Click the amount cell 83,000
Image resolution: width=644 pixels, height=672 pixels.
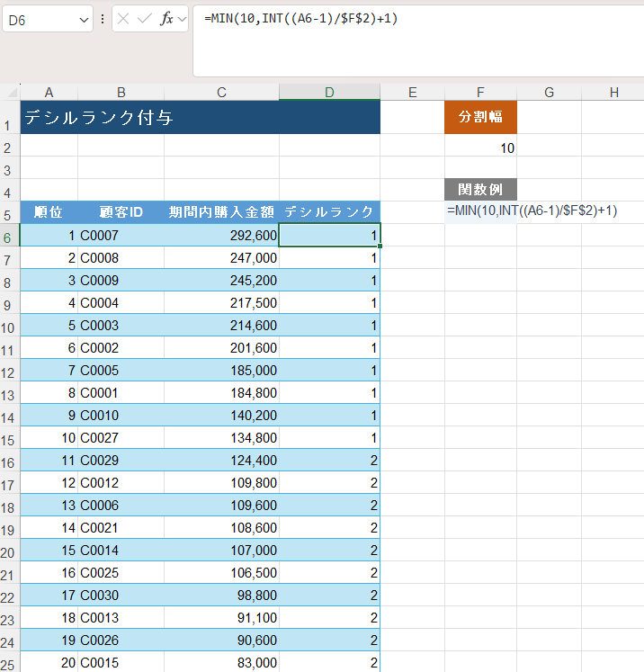click(221, 662)
